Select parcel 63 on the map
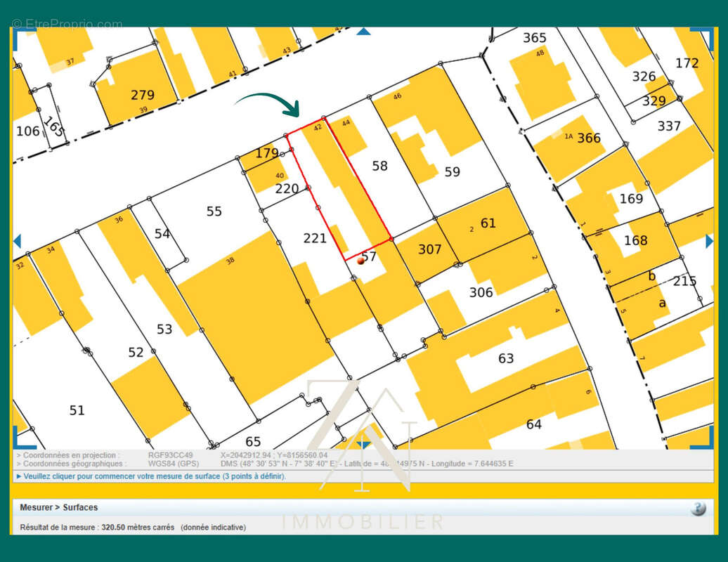This screenshot has height=562, width=728. 506,358
